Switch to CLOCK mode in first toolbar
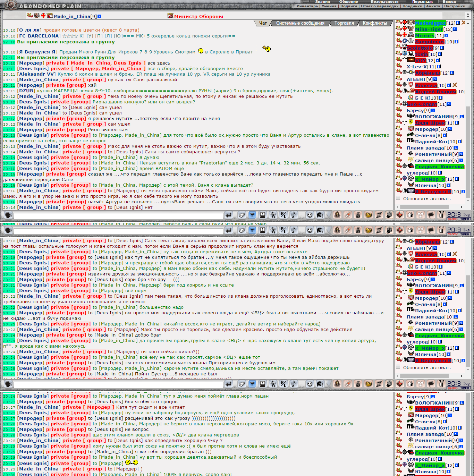 click(453, 219)
